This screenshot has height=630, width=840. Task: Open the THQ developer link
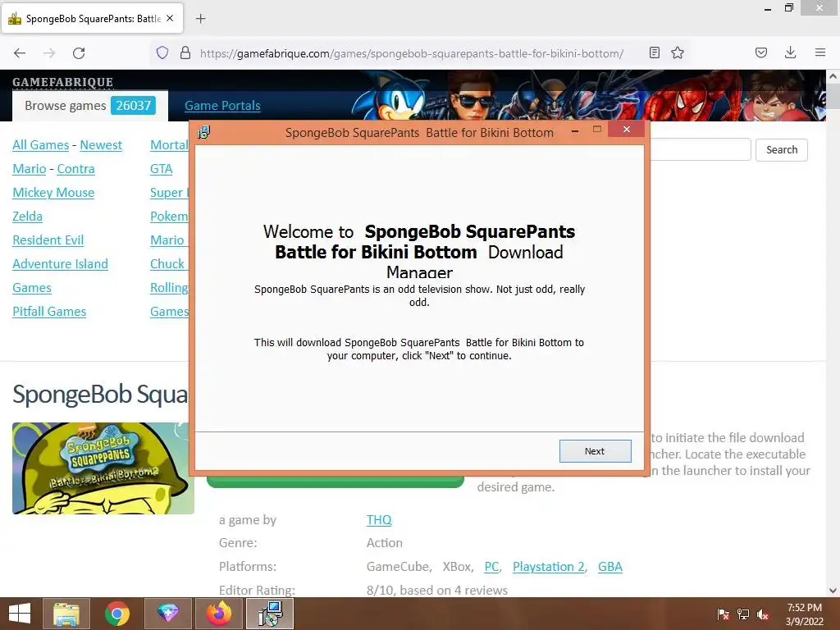(x=379, y=519)
